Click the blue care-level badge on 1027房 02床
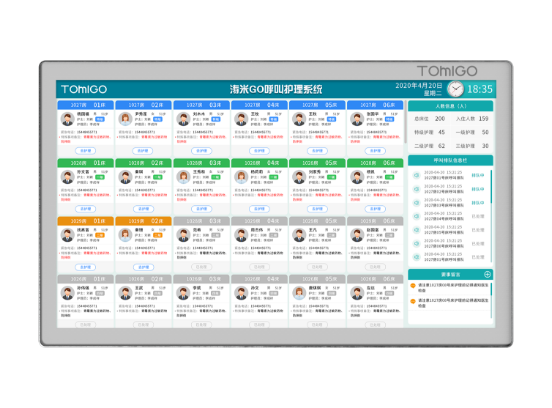 pyautogui.click(x=158, y=119)
